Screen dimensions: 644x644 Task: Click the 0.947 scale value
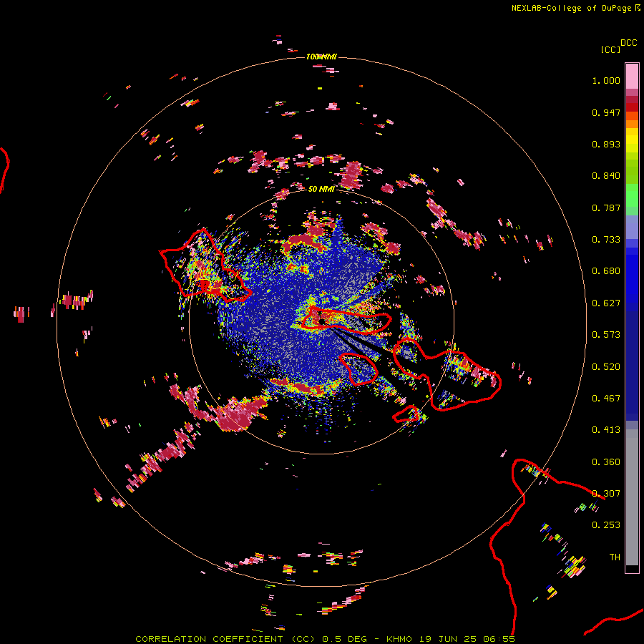pyautogui.click(x=606, y=112)
